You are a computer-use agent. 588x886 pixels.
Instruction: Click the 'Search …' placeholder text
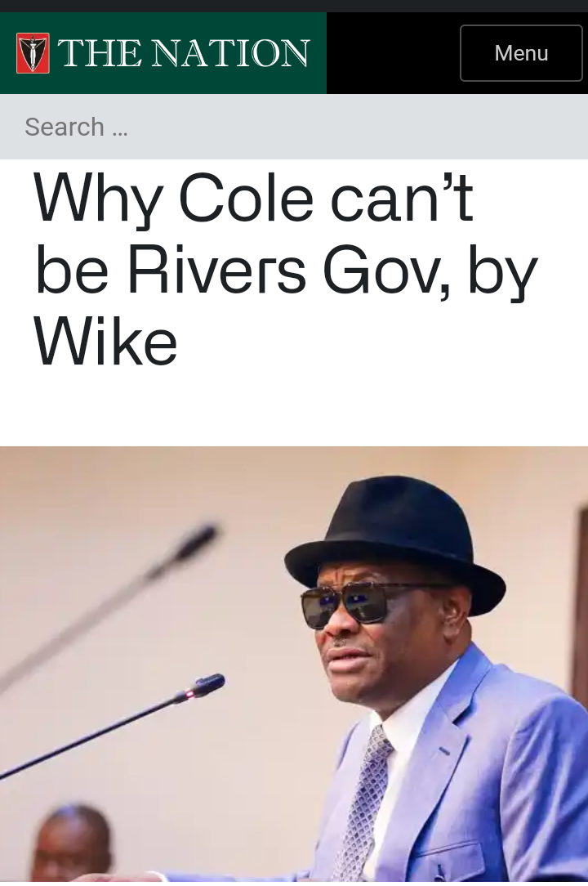(x=76, y=127)
